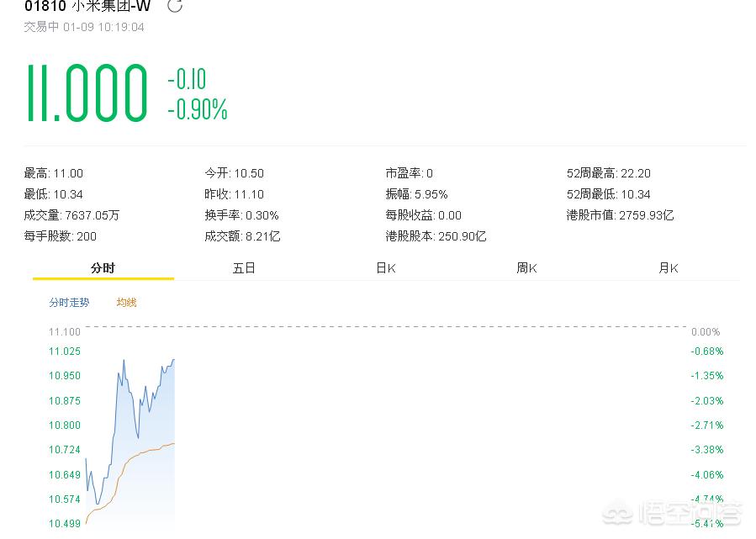Switch to the 月K tab
The image size is (756, 539).
coord(669,268)
